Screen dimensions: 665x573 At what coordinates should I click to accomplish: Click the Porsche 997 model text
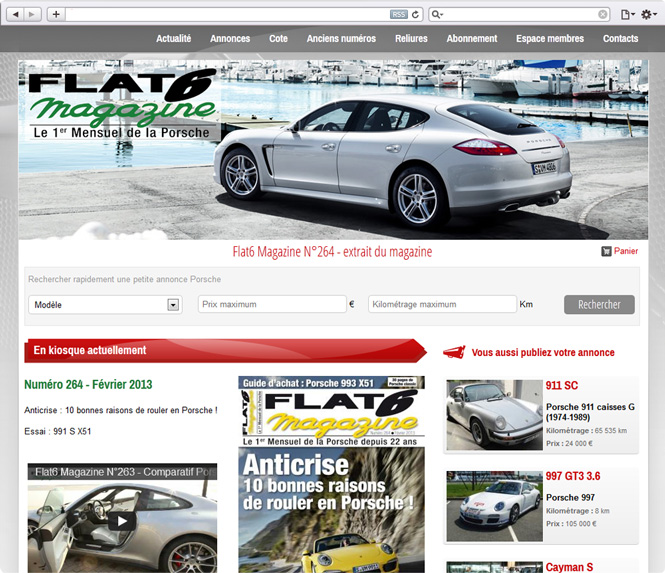coord(570,497)
